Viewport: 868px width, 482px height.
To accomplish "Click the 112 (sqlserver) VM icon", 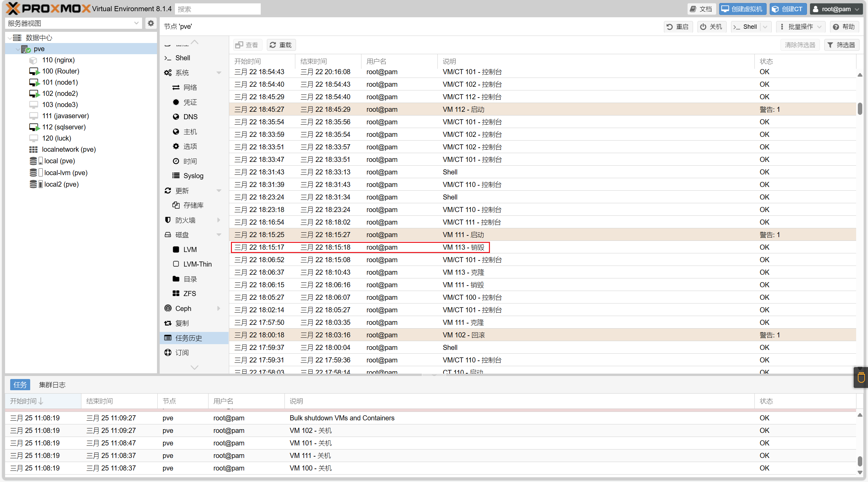I will (x=34, y=127).
